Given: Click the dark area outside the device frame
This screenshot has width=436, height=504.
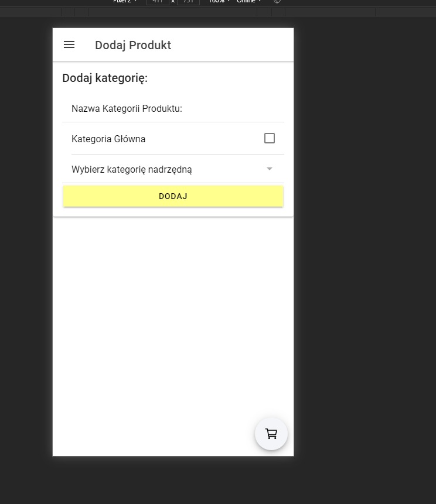Looking at the screenshot, I should pyautogui.click(x=363, y=263).
